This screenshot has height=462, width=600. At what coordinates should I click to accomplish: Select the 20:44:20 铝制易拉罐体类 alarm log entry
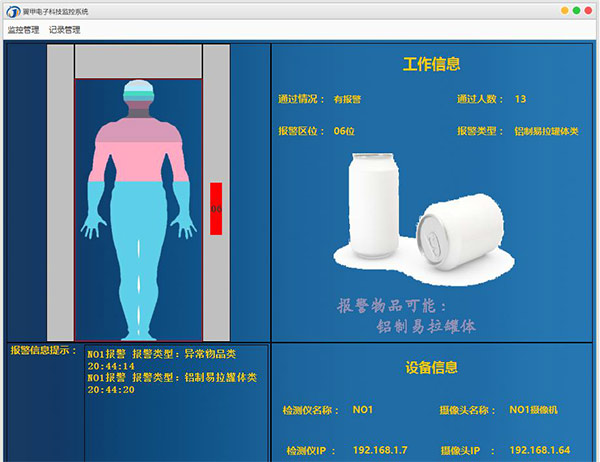click(x=172, y=384)
